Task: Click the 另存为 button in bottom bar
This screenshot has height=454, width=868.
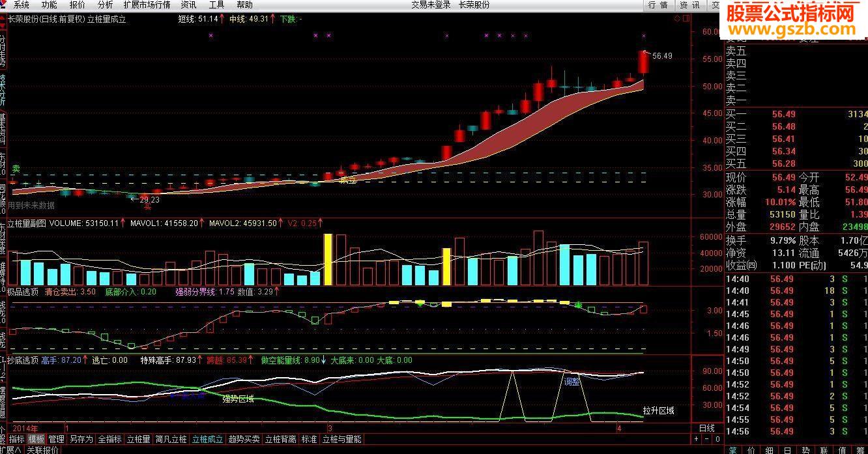Action: tap(81, 440)
